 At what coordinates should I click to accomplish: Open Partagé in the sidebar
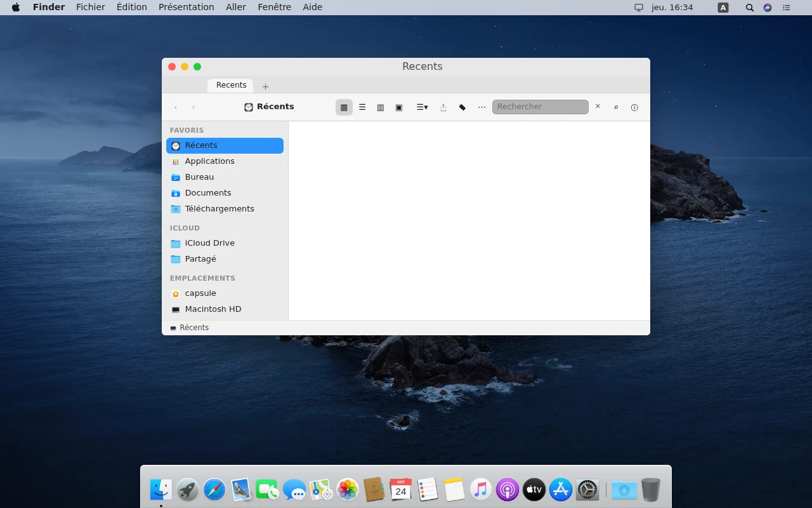(225, 259)
